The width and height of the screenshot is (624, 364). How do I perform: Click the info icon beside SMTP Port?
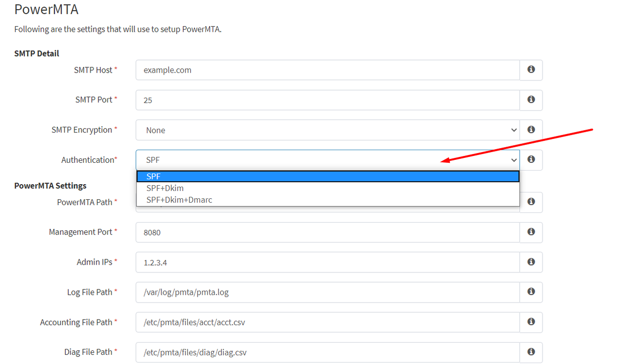tap(531, 99)
